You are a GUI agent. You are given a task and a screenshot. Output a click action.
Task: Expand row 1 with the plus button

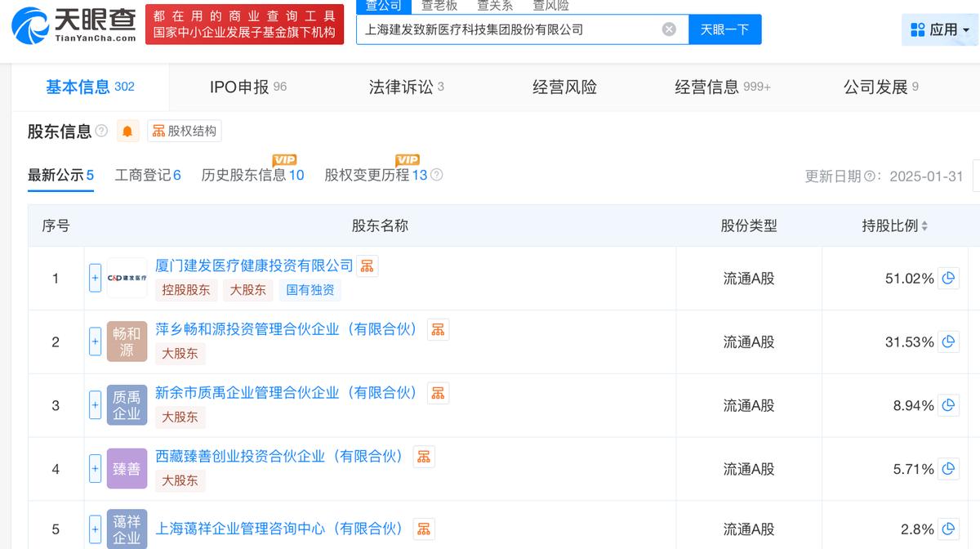(x=95, y=279)
